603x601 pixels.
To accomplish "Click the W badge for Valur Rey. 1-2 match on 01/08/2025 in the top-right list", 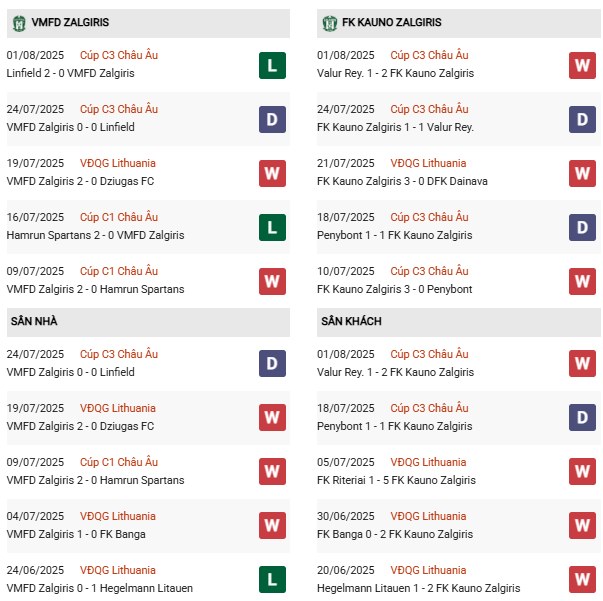I will 582,66.
